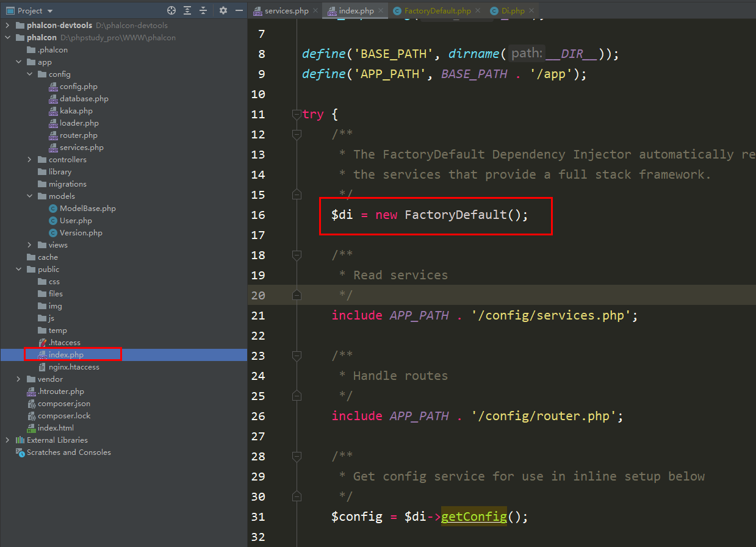Click line number 17 in the gutter

(258, 235)
